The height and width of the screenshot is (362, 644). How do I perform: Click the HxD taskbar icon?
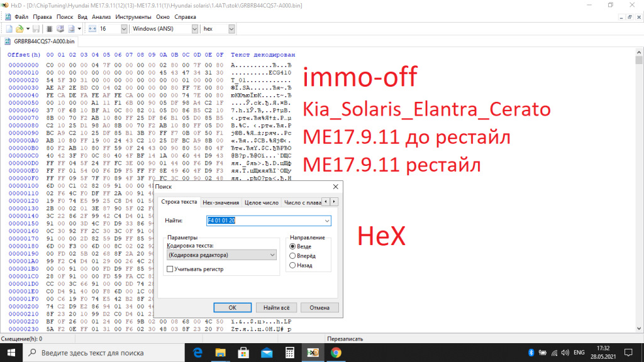[313, 353]
